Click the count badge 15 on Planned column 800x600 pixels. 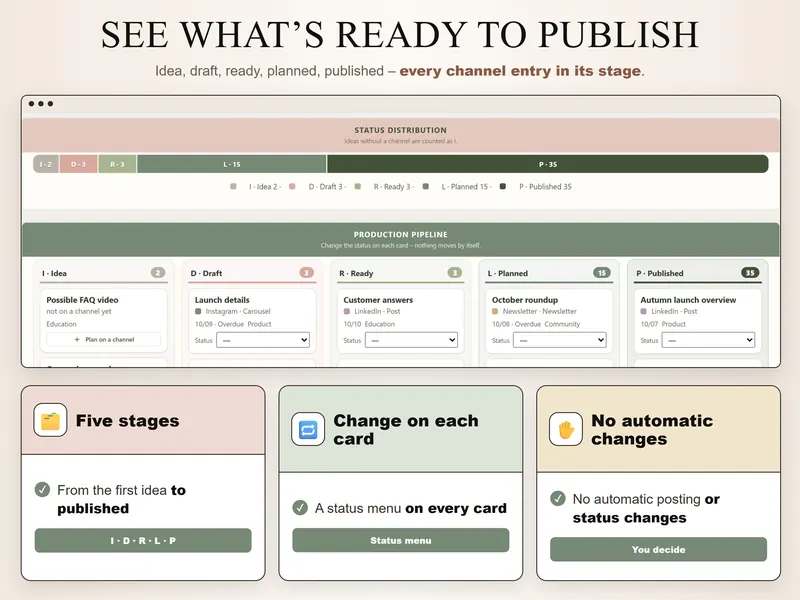tap(602, 273)
